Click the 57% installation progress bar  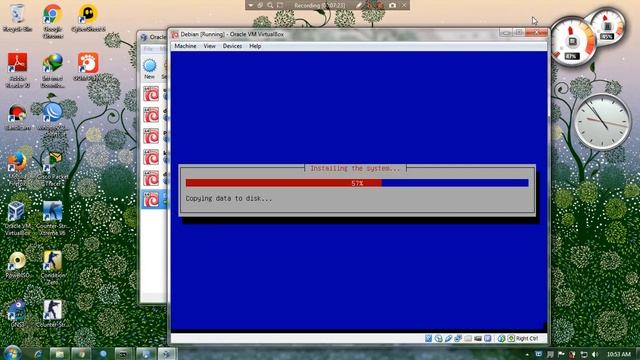pos(357,183)
